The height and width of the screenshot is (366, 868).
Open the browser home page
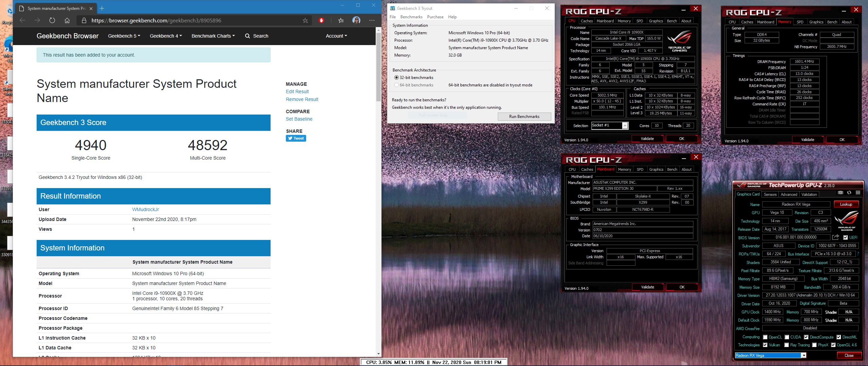pyautogui.click(x=67, y=20)
